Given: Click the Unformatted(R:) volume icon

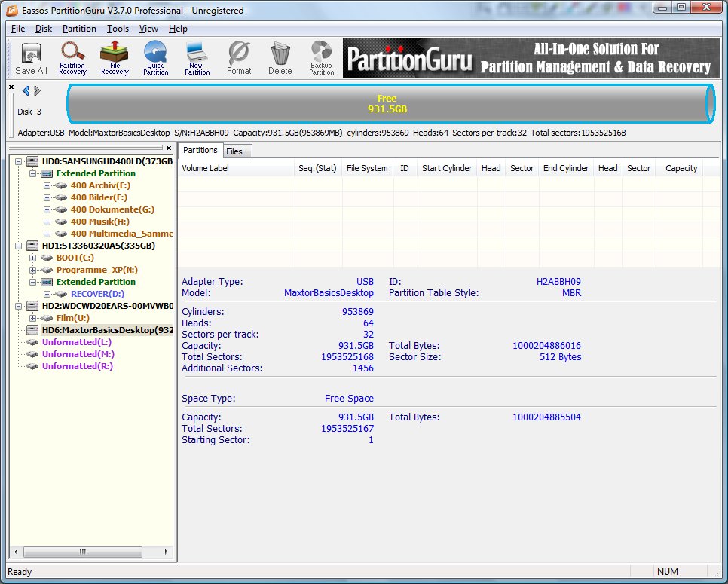Looking at the screenshot, I should (x=32, y=366).
